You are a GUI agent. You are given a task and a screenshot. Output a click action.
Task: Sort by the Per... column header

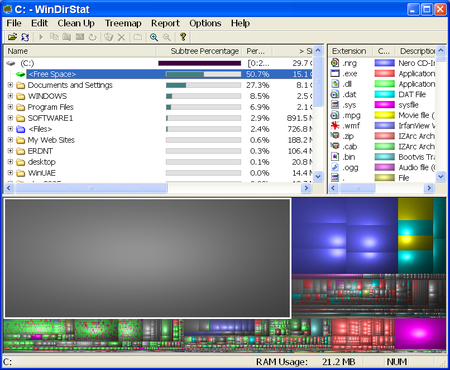pyautogui.click(x=258, y=51)
